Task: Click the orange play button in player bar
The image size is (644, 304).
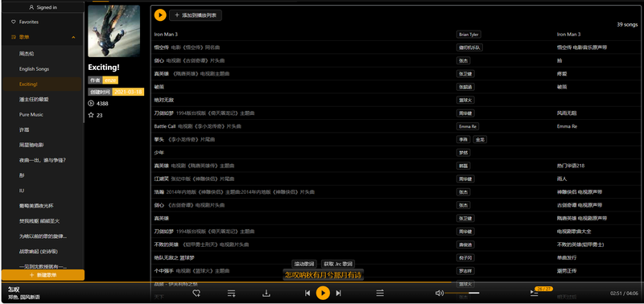Action: pyautogui.click(x=323, y=293)
